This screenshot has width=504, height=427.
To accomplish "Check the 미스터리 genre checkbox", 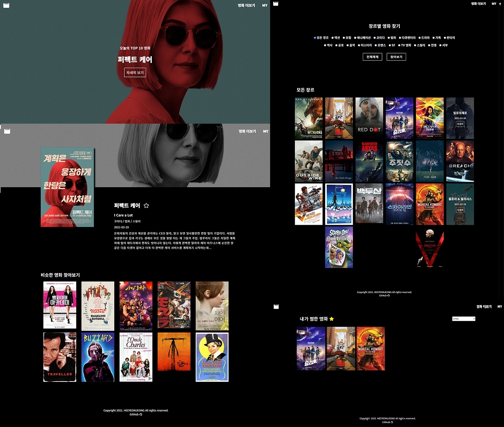I will click(359, 46).
